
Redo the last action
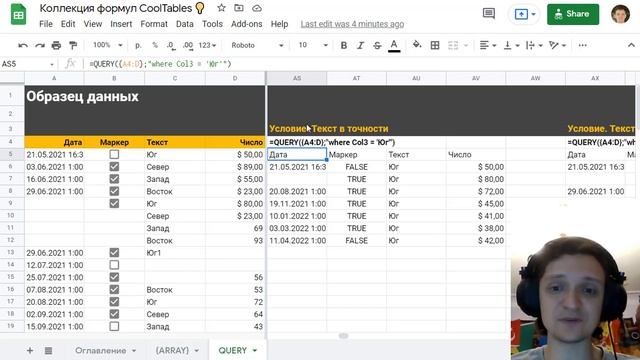click(40, 45)
